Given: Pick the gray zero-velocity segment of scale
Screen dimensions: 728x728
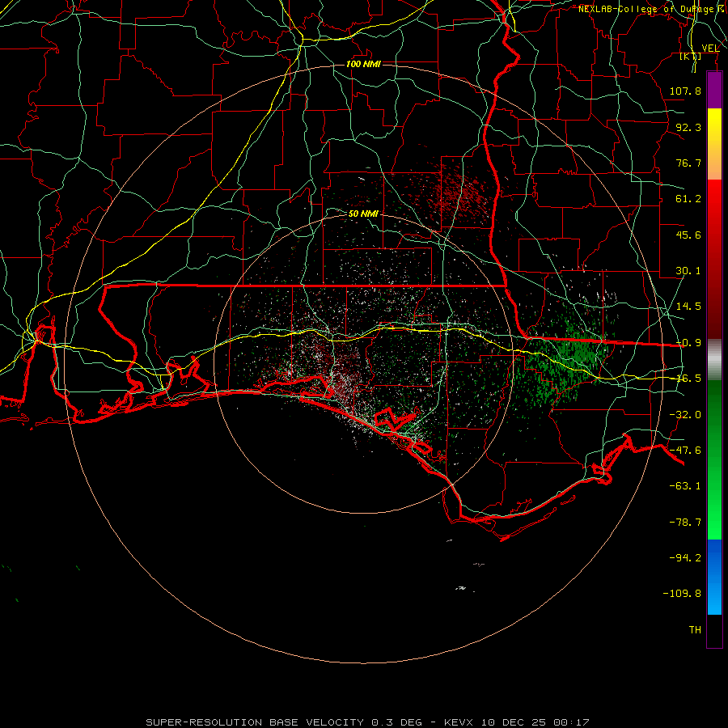Looking at the screenshot, I should point(714,360).
